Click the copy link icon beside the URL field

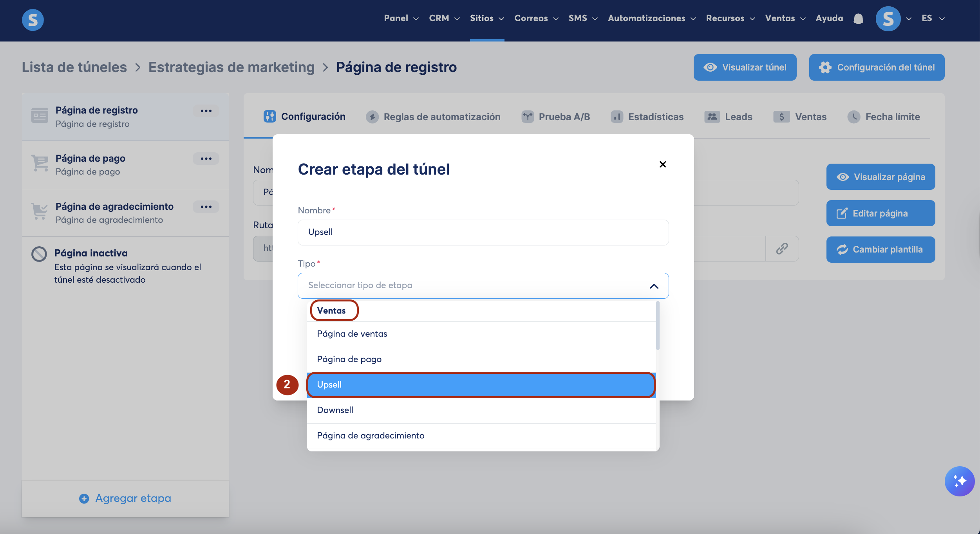(x=782, y=249)
